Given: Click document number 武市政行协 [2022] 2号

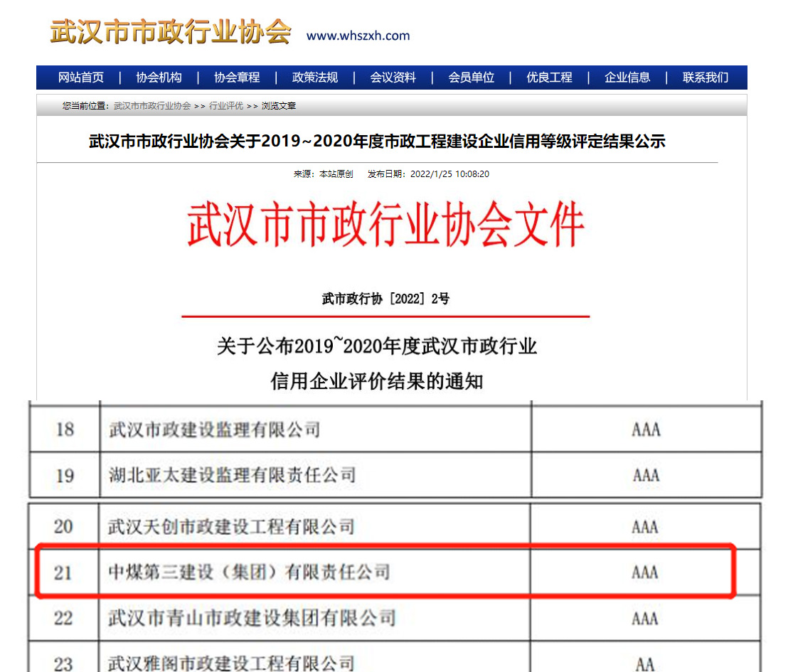Looking at the screenshot, I should [x=385, y=299].
